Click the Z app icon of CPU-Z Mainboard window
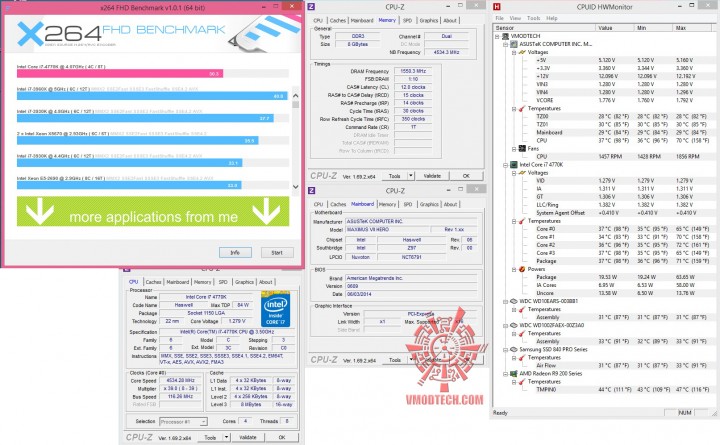 [x=311, y=190]
